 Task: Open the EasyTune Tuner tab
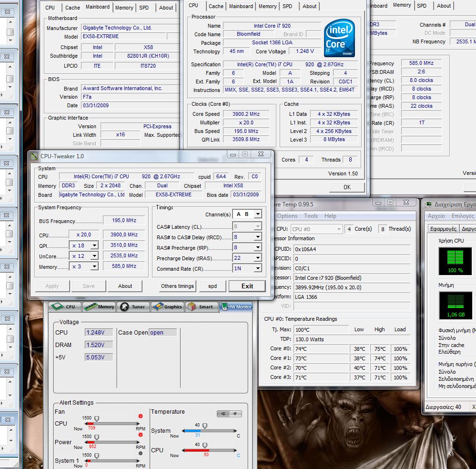(x=132, y=307)
